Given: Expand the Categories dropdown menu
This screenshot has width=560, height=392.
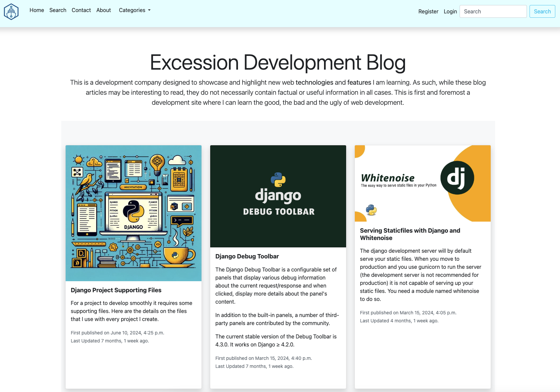Looking at the screenshot, I should tap(135, 10).
